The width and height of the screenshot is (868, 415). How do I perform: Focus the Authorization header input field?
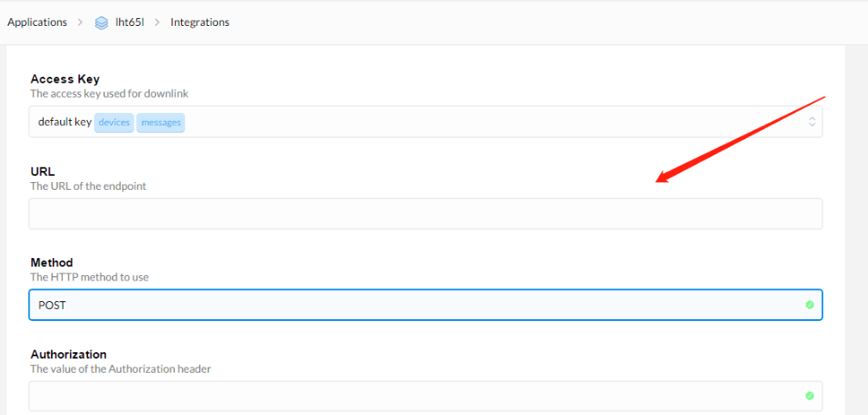pos(425,396)
